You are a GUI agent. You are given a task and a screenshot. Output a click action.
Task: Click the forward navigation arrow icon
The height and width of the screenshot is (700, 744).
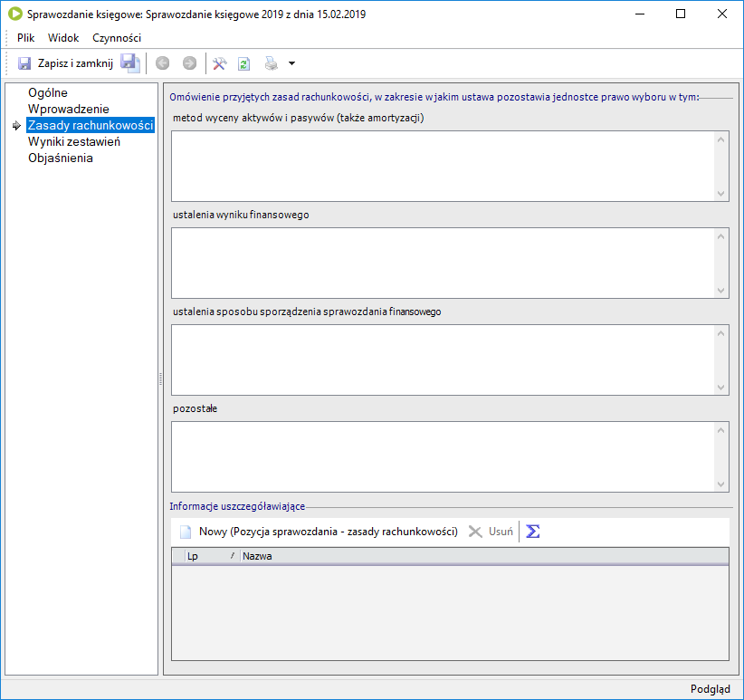click(189, 63)
